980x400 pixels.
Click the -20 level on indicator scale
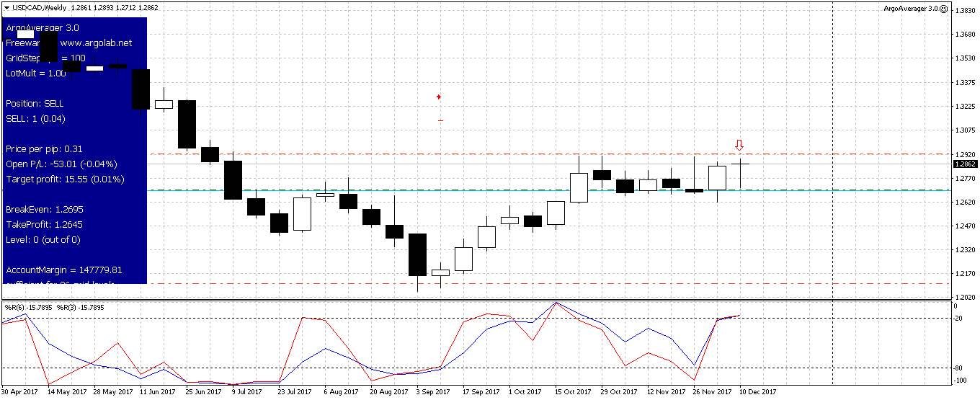click(959, 318)
